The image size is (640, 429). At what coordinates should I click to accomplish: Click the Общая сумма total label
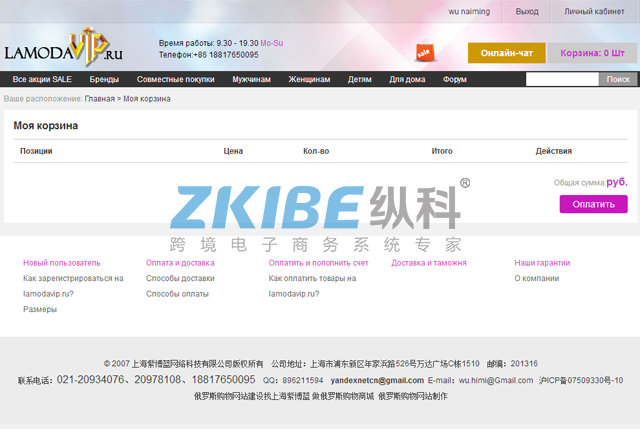(x=580, y=183)
